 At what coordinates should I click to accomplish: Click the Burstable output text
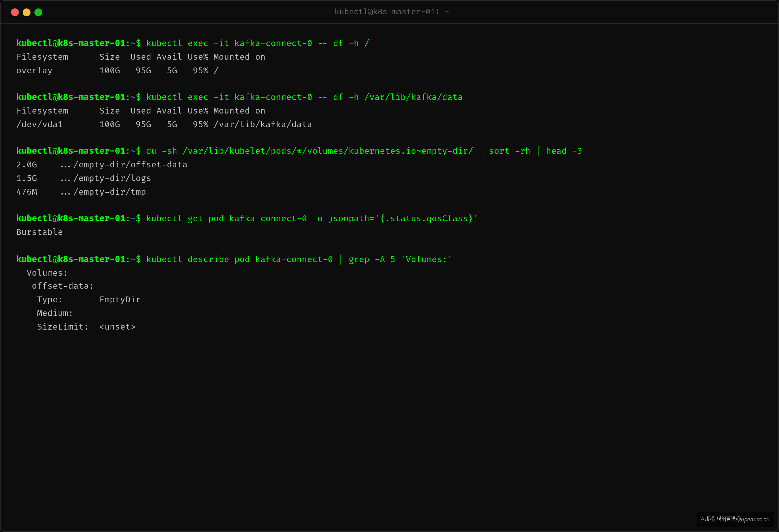(40, 232)
